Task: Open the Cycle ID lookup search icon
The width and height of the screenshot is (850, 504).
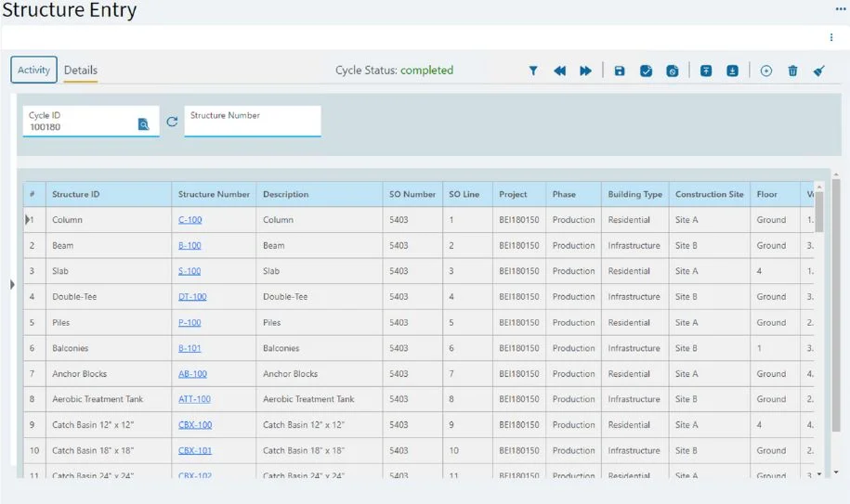Action: click(x=143, y=123)
